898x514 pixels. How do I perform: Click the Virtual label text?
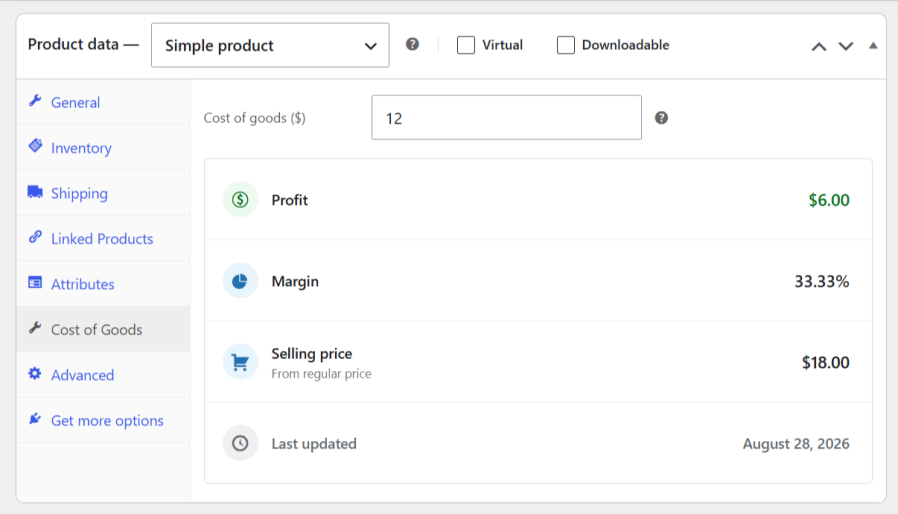pos(502,45)
